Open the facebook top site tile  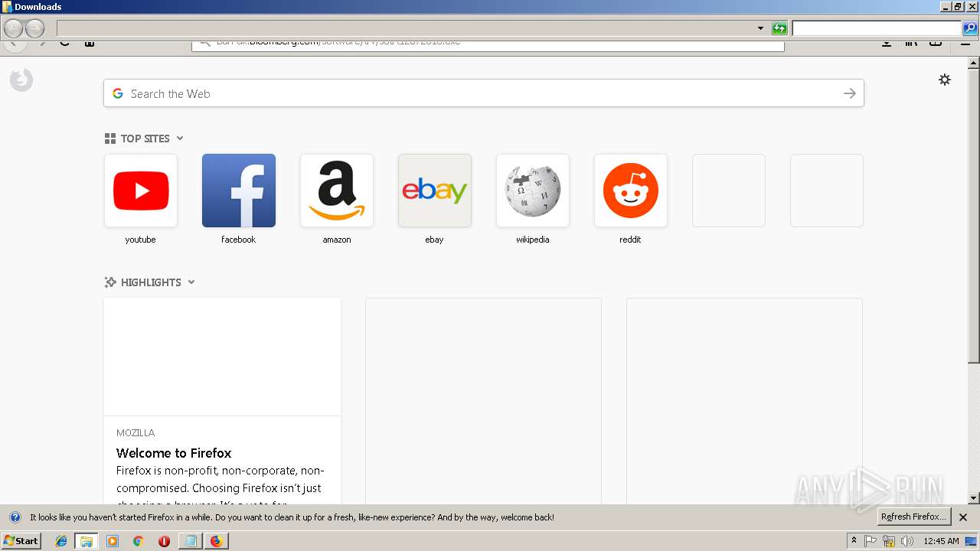pos(239,191)
